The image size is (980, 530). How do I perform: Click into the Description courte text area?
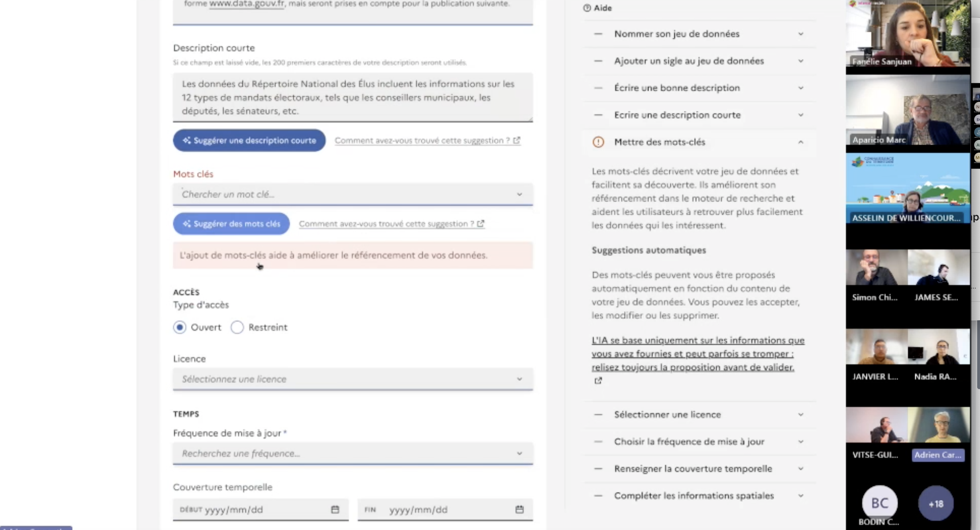coord(353,97)
